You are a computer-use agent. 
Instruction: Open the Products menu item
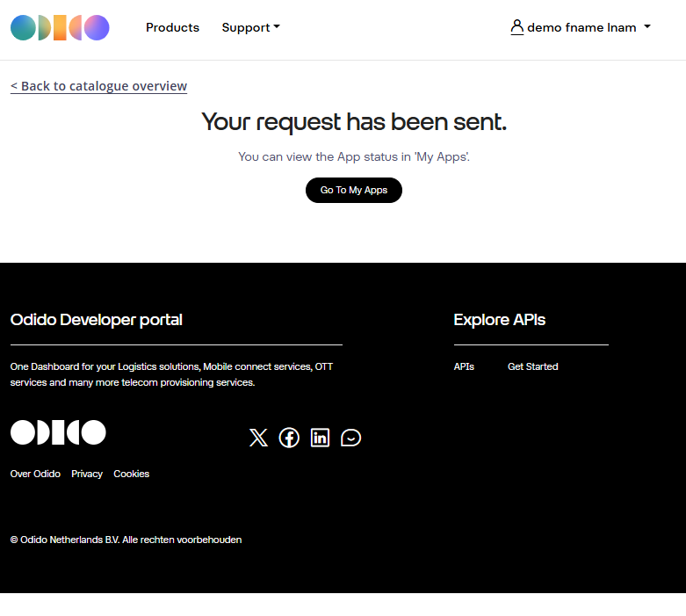pos(172,27)
